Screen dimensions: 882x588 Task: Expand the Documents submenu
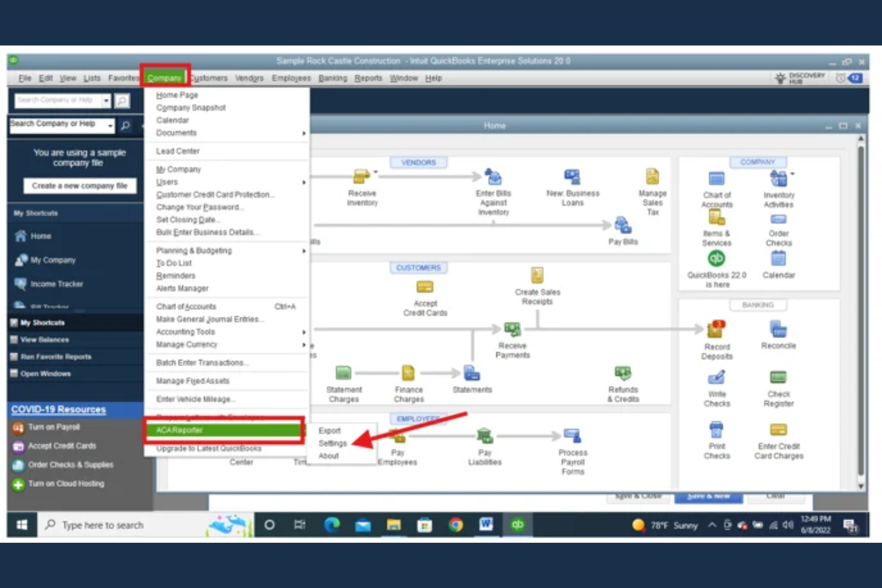tap(304, 133)
